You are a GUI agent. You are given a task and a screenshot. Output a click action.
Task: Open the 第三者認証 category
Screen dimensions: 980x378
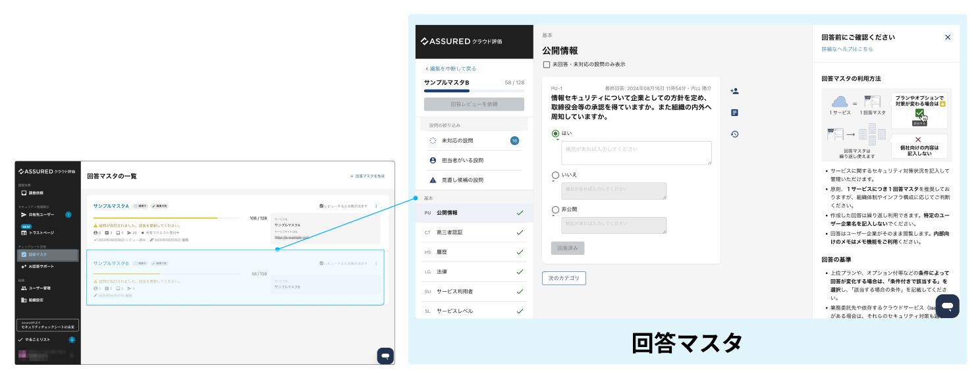coord(474,232)
